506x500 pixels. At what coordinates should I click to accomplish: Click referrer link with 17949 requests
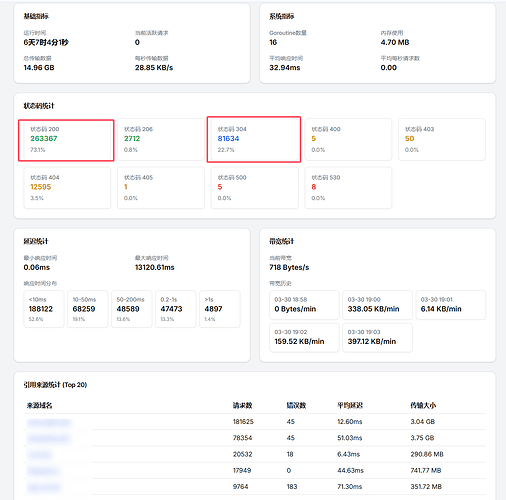click(44, 471)
